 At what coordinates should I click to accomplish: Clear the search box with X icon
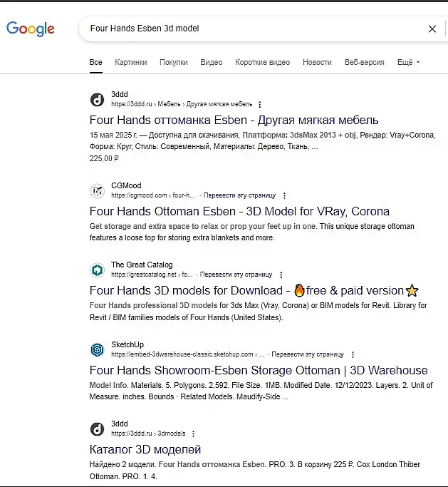(432, 29)
